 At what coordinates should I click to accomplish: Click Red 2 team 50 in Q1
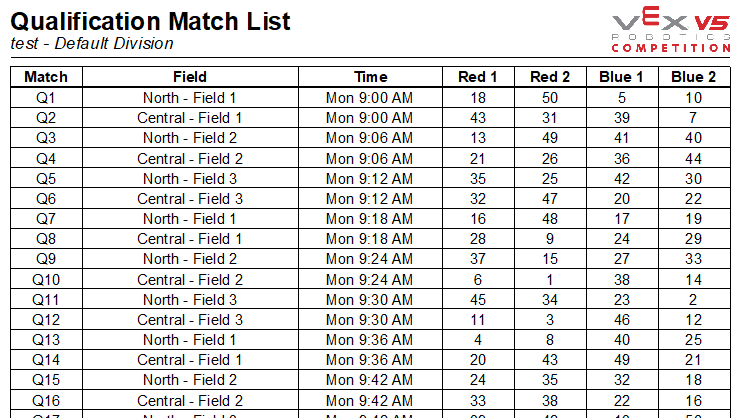coord(550,98)
